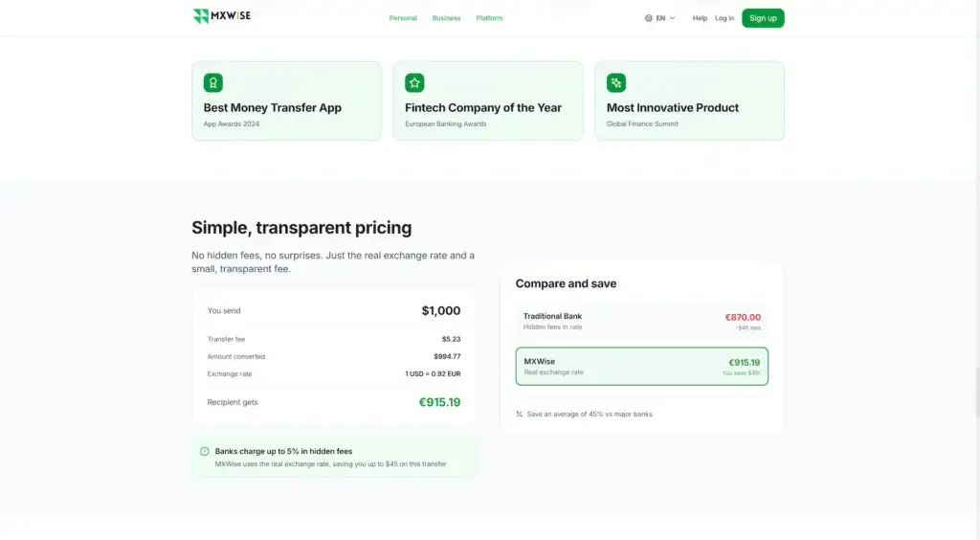Select the MXWise comparison card
Screen dimensions: 980x540
point(642,367)
